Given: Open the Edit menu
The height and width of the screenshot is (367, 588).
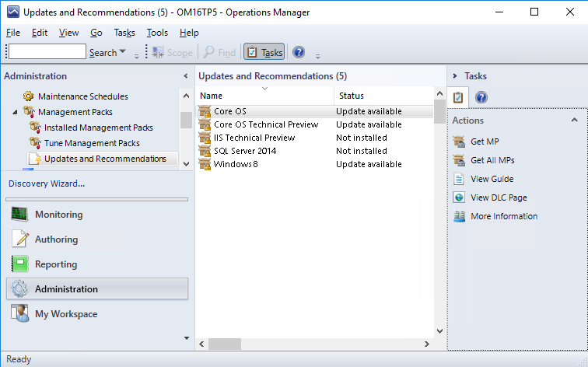Looking at the screenshot, I should coord(40,33).
